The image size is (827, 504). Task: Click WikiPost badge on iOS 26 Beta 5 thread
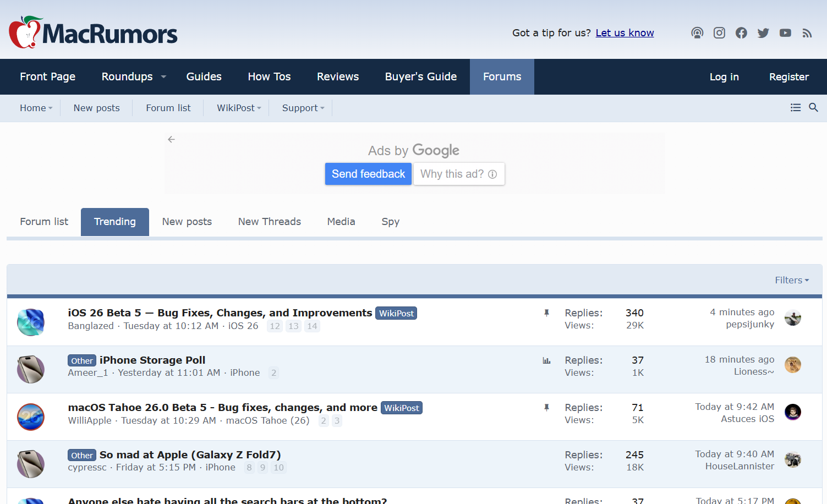tap(396, 313)
